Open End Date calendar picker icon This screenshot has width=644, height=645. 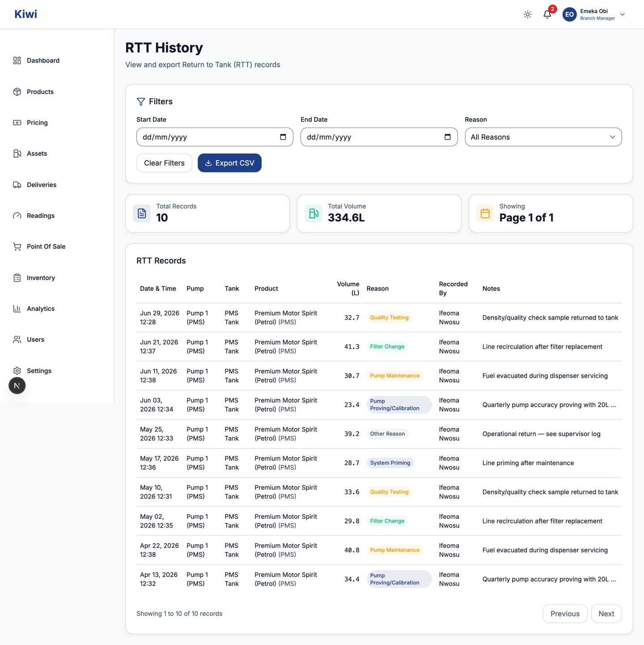(448, 137)
